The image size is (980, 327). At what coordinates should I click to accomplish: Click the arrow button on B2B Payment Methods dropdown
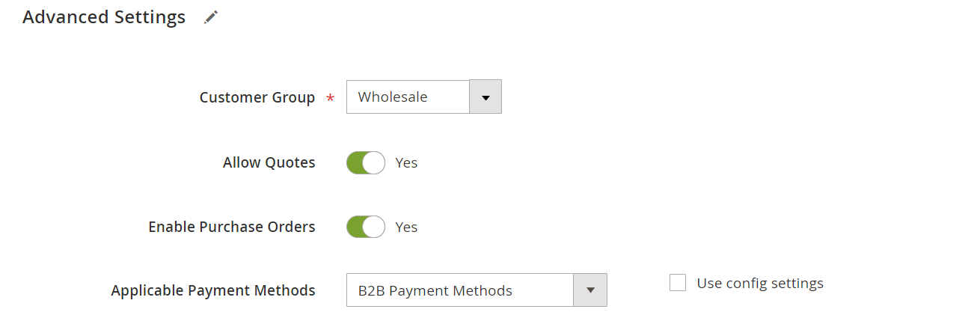pyautogui.click(x=590, y=290)
